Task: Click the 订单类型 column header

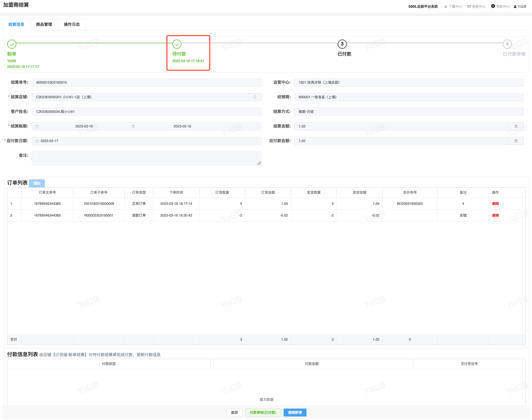Action: point(139,193)
